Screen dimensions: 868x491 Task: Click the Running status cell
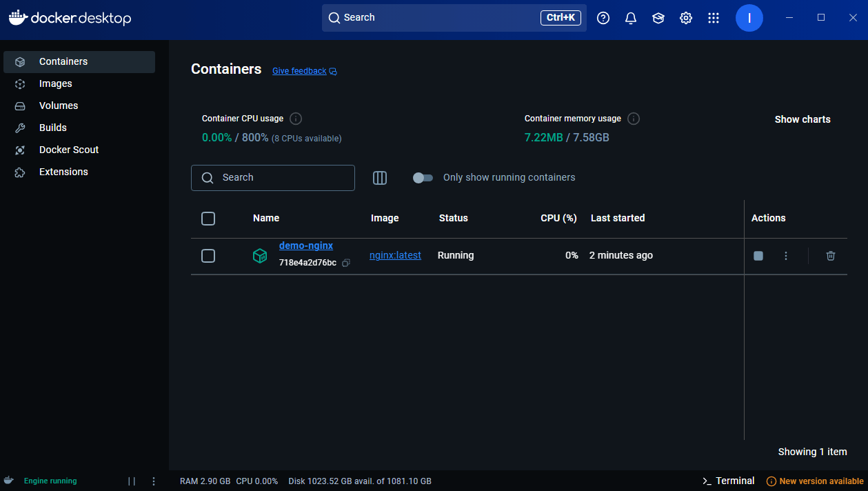click(456, 255)
